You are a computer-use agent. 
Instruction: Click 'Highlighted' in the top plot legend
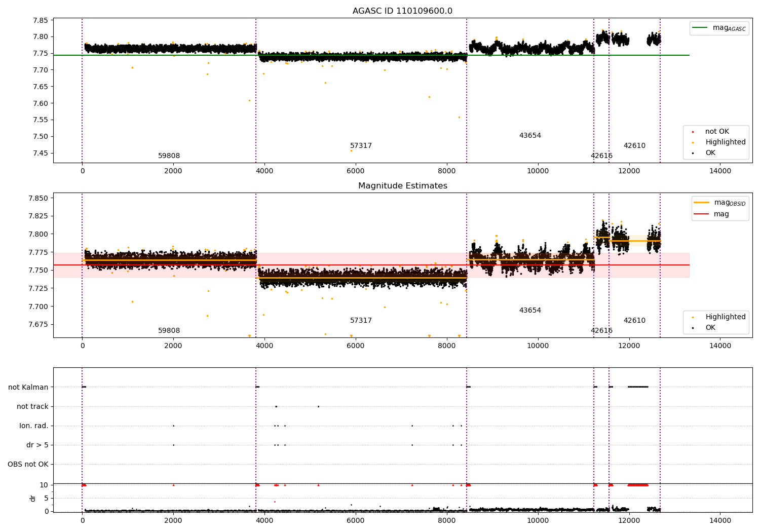pos(726,142)
